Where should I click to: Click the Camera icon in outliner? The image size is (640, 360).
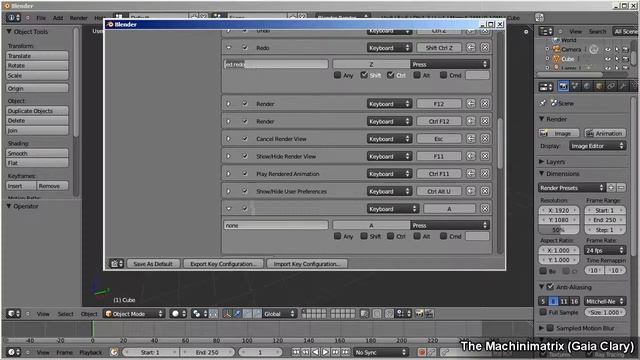tap(556, 49)
